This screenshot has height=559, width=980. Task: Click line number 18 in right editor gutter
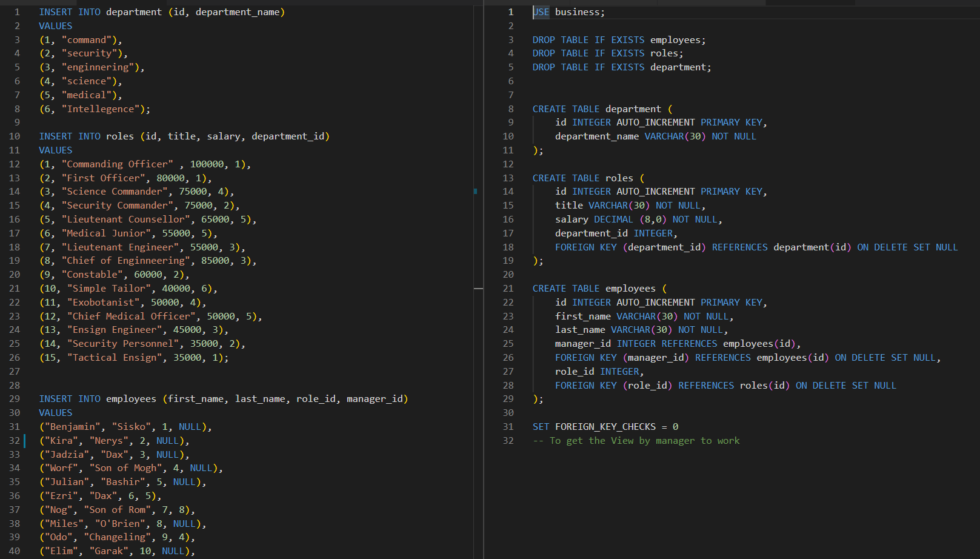(x=508, y=247)
